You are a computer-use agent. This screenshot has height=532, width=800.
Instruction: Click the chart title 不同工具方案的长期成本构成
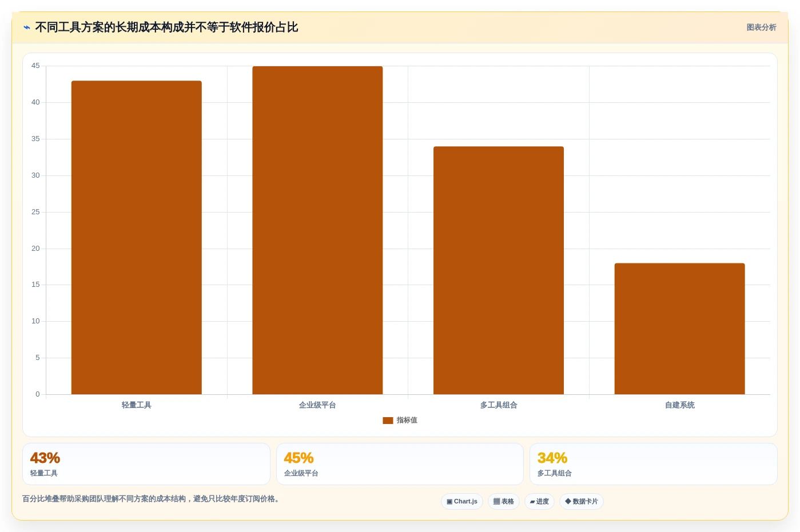tap(166, 27)
